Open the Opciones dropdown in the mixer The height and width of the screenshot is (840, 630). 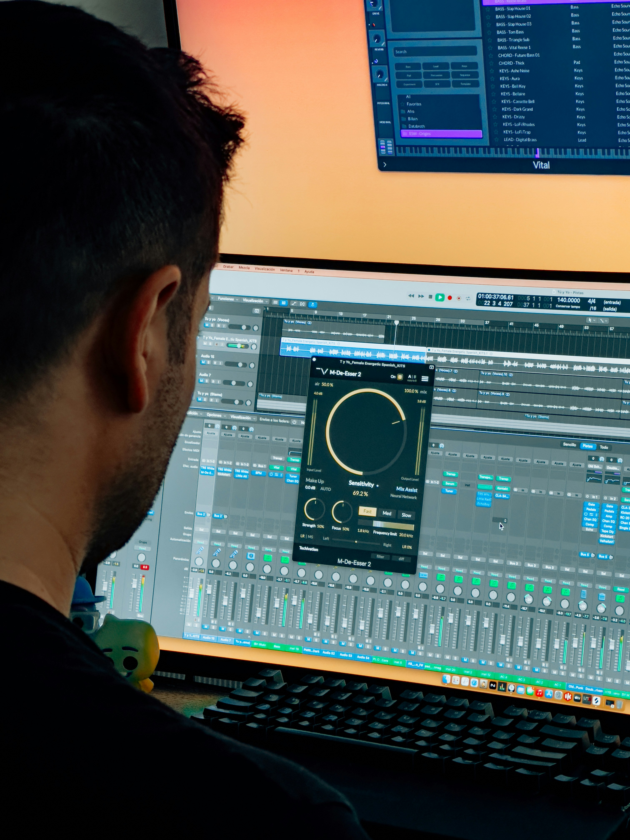tap(215, 415)
